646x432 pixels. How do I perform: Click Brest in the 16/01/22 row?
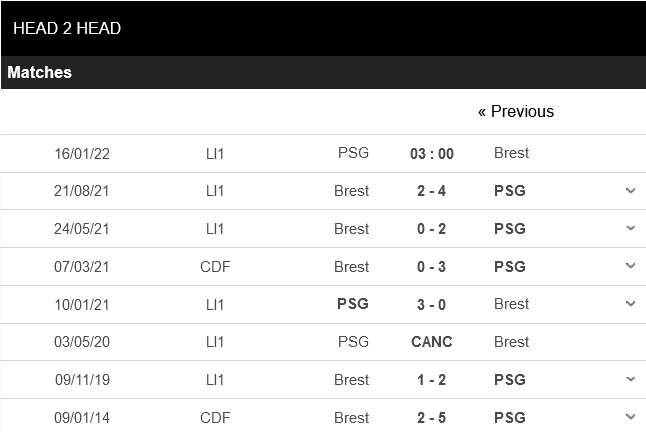pyautogui.click(x=511, y=153)
